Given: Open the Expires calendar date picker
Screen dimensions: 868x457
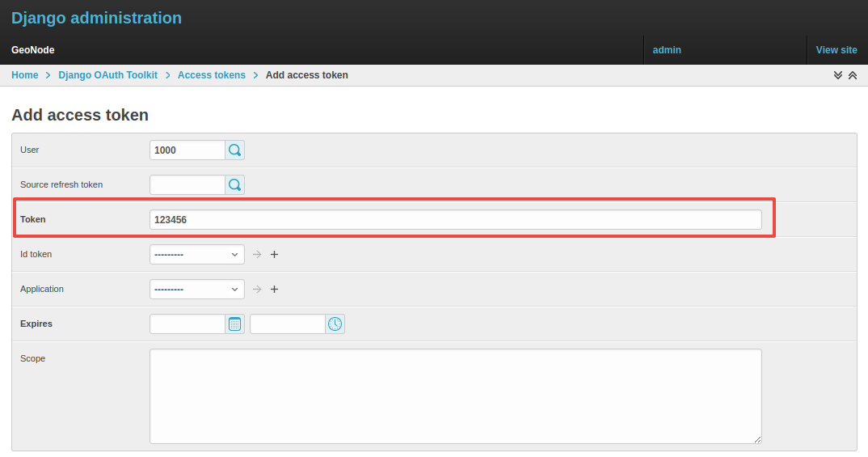Looking at the screenshot, I should [234, 324].
